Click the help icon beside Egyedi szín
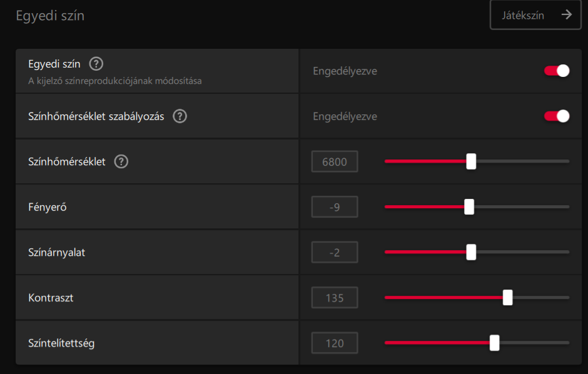The image size is (588, 374). pyautogui.click(x=96, y=64)
